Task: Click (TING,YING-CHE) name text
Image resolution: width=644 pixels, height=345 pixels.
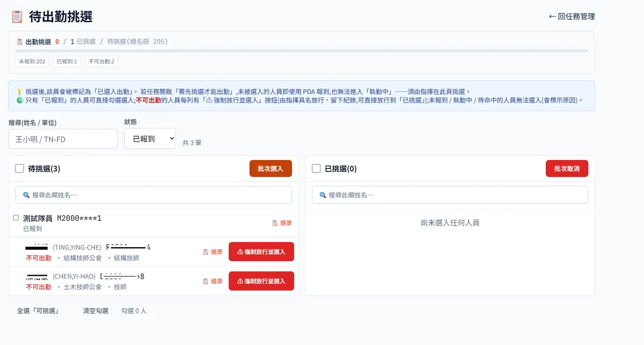Action: [77, 247]
